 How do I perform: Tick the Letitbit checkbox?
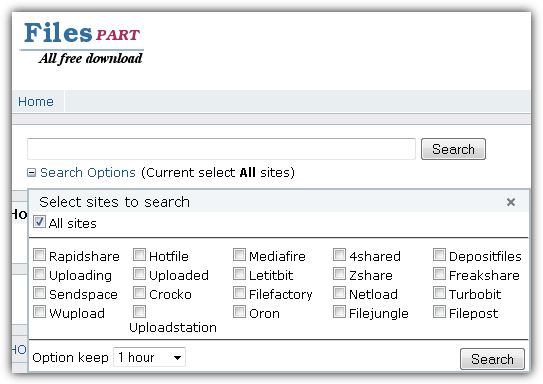(x=239, y=274)
